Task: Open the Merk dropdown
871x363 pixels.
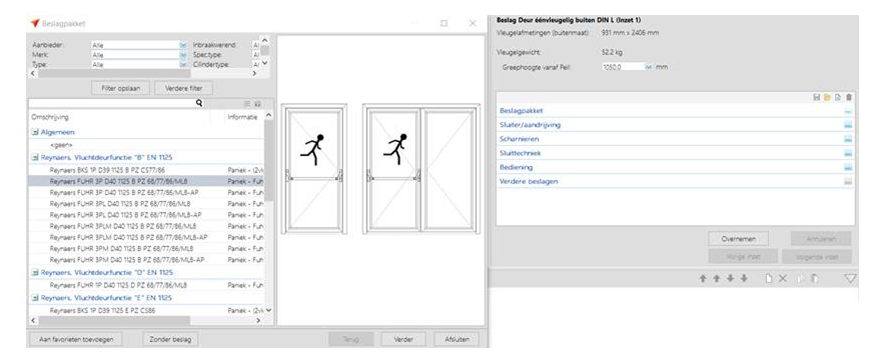Action: (183, 55)
